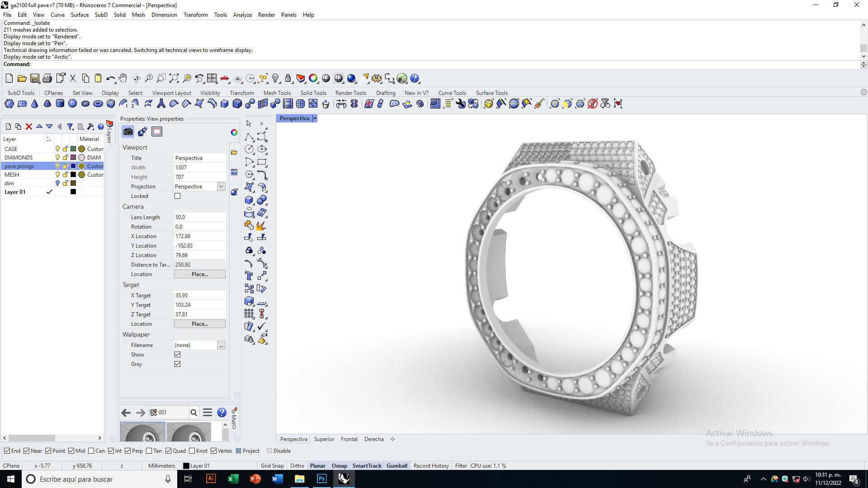The height and width of the screenshot is (488, 868).
Task: Switch to the Superior viewport tab
Action: pos(324,439)
